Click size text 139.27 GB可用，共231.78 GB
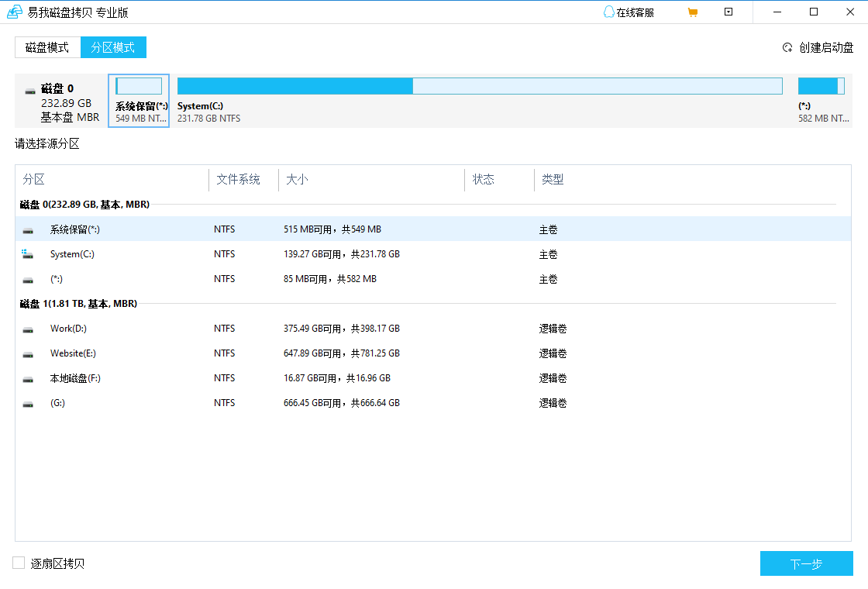The width and height of the screenshot is (868, 589). tap(342, 254)
